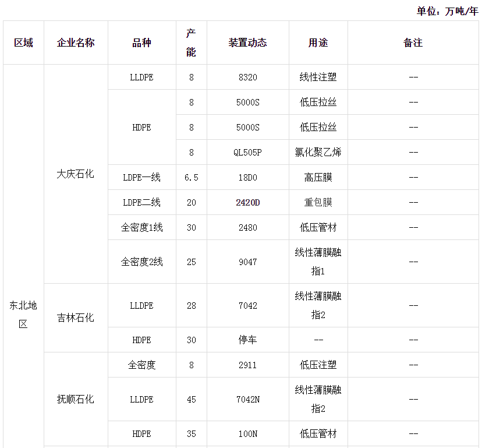Click the 9047 device status cell

[x=248, y=262]
